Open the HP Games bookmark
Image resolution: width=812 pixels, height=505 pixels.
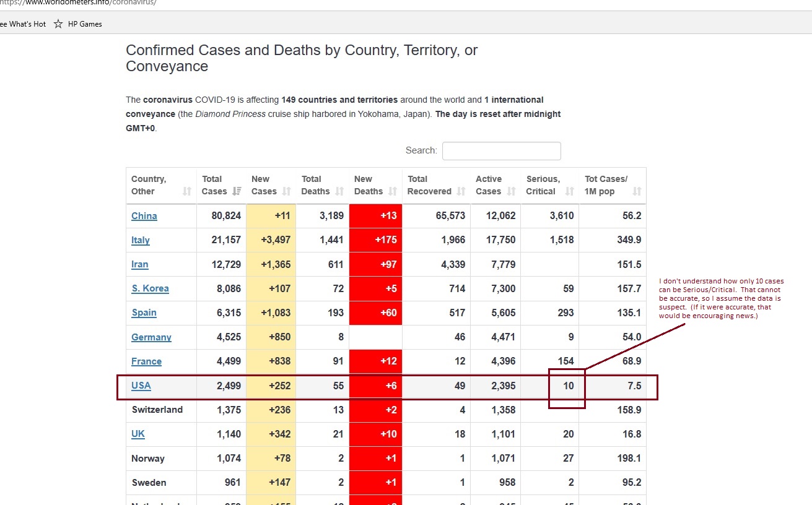[85, 24]
